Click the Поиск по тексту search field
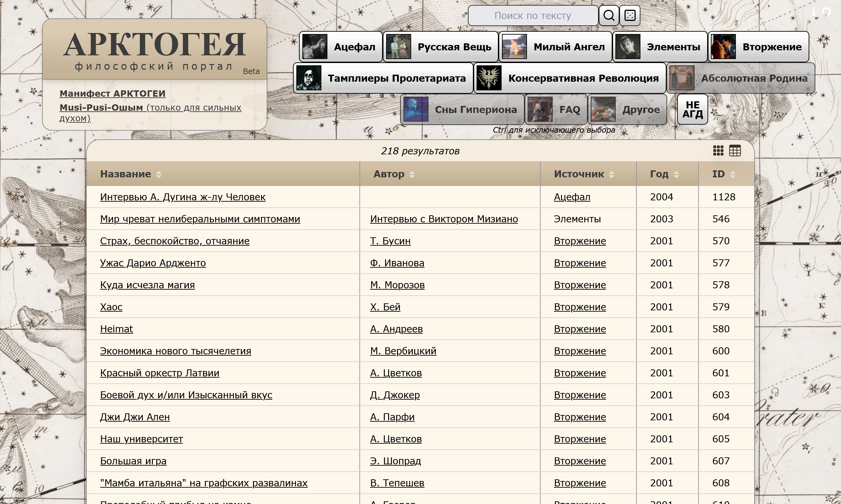This screenshot has height=504, width=841. (x=532, y=16)
